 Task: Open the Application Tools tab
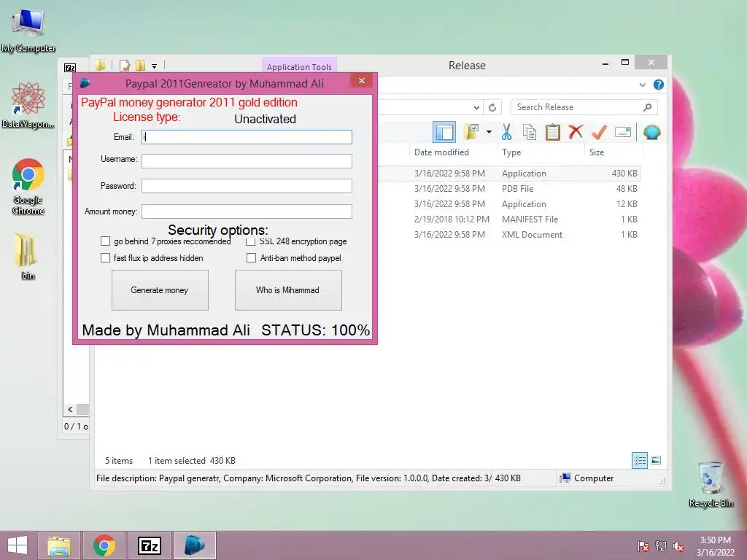pos(299,66)
